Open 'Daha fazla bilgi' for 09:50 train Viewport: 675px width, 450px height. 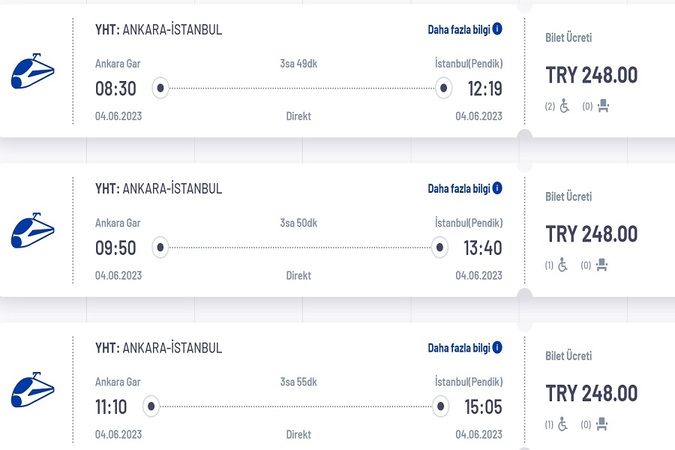pos(459,189)
